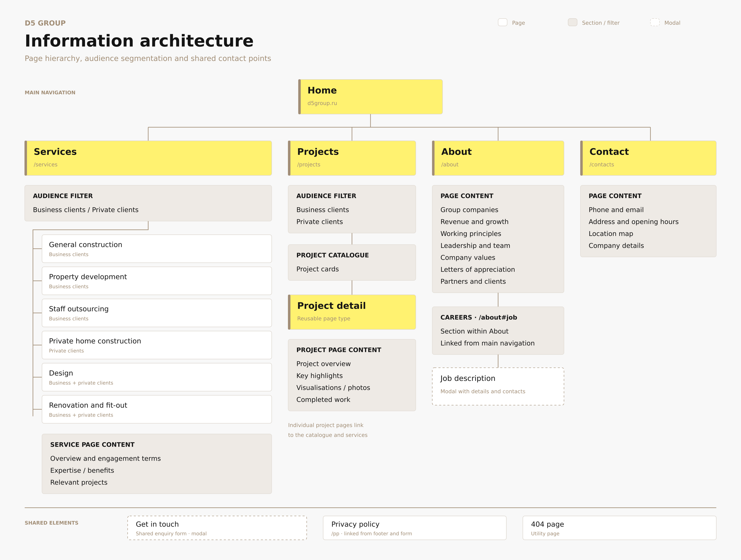Click 'Company details' entry
Screen dimensions: 741x560
click(616, 246)
